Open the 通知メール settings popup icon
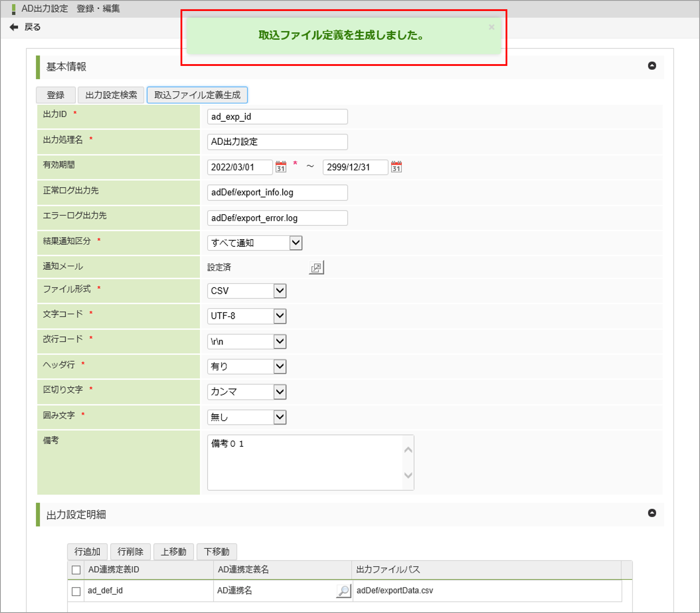The height and width of the screenshot is (613, 700). 316,267
